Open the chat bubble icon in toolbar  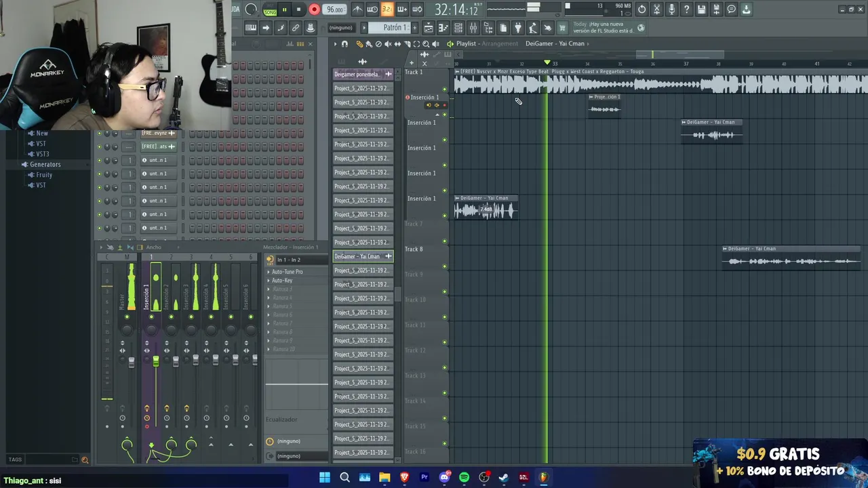(731, 9)
